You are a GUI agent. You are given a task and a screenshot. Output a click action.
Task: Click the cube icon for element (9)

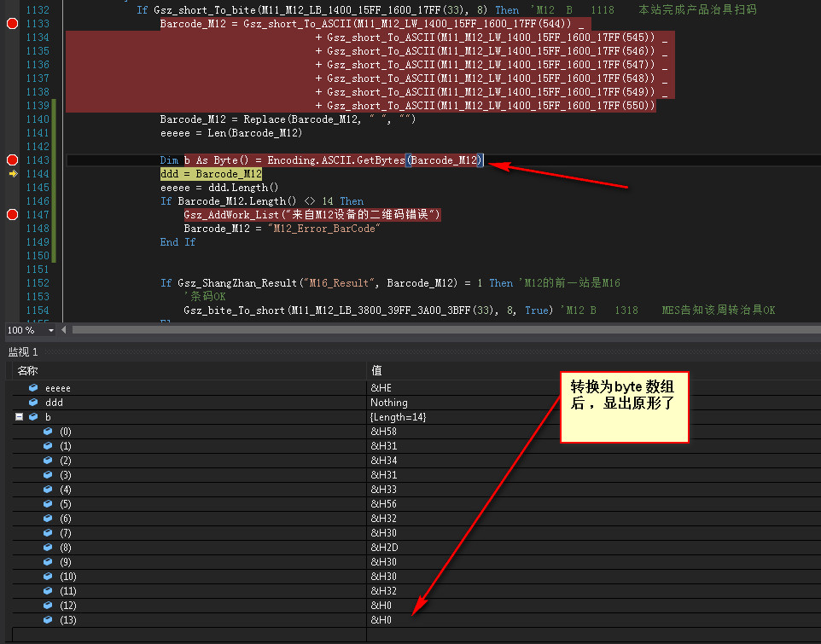(48, 562)
